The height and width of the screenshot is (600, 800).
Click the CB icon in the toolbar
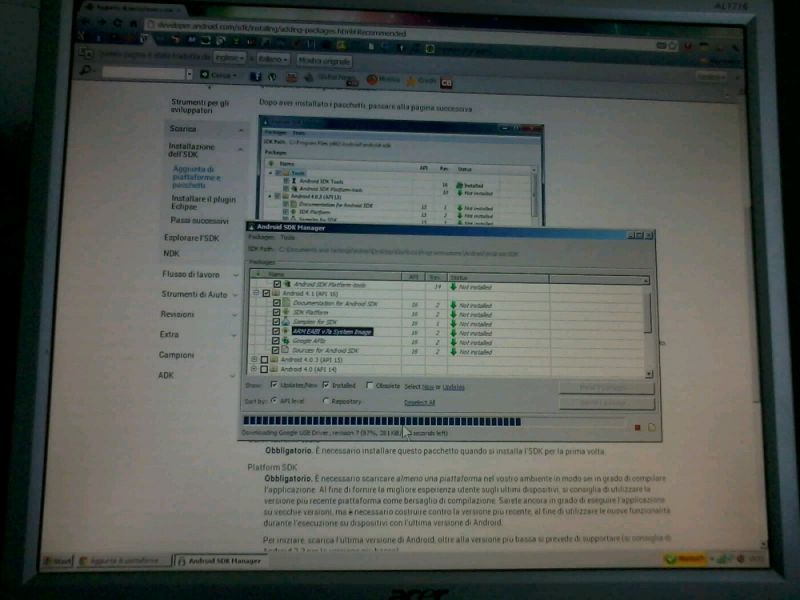click(x=446, y=83)
